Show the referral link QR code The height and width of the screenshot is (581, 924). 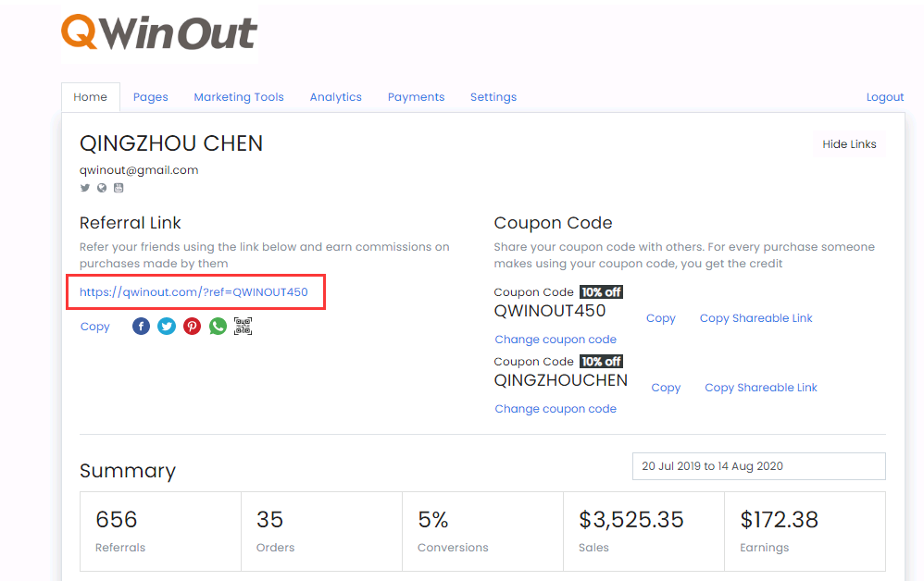click(x=243, y=326)
